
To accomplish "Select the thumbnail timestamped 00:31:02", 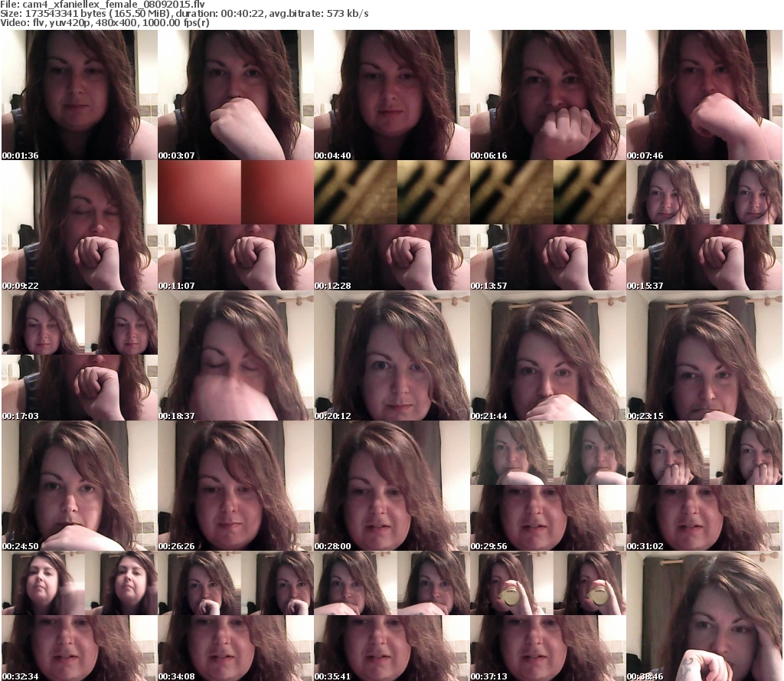I will pos(704,486).
